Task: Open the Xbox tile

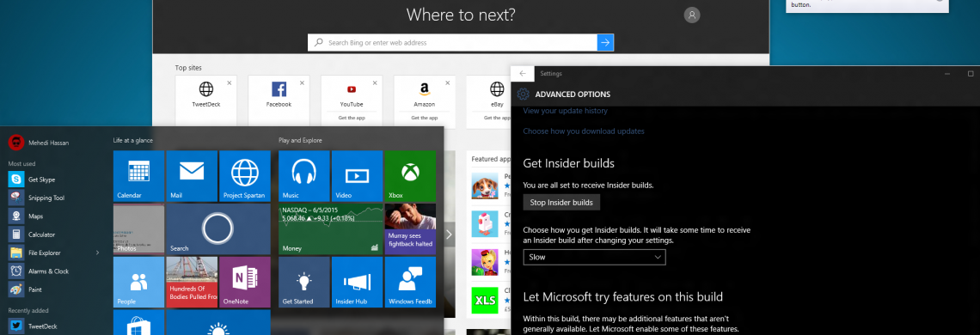Action: click(x=411, y=176)
